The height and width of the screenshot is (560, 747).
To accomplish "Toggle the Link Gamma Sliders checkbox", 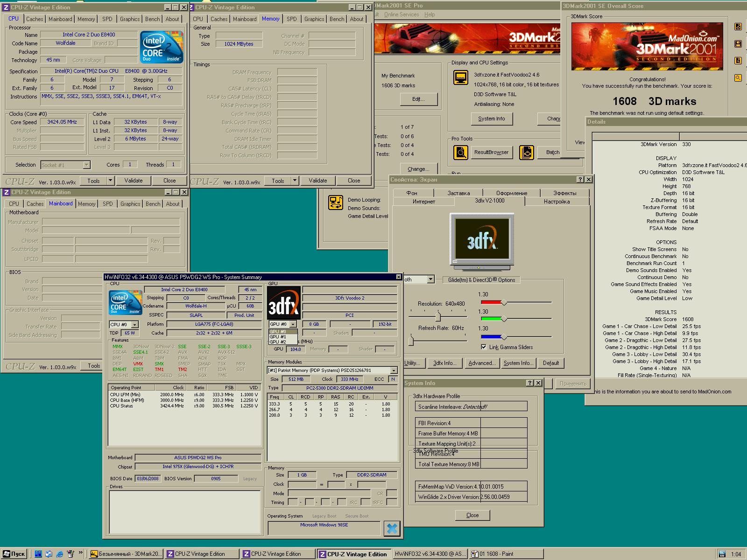I will pos(484,347).
